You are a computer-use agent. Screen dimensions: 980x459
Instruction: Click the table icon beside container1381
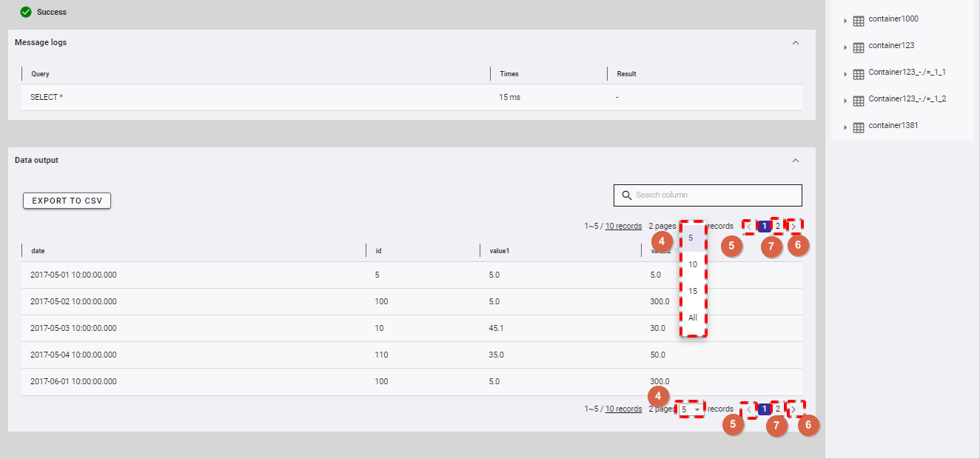pos(859,127)
